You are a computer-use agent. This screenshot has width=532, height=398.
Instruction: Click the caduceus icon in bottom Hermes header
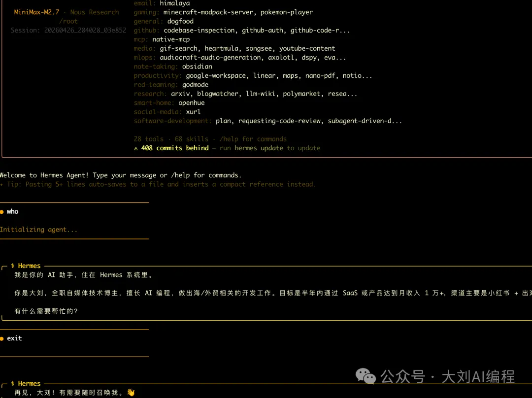coord(13,384)
